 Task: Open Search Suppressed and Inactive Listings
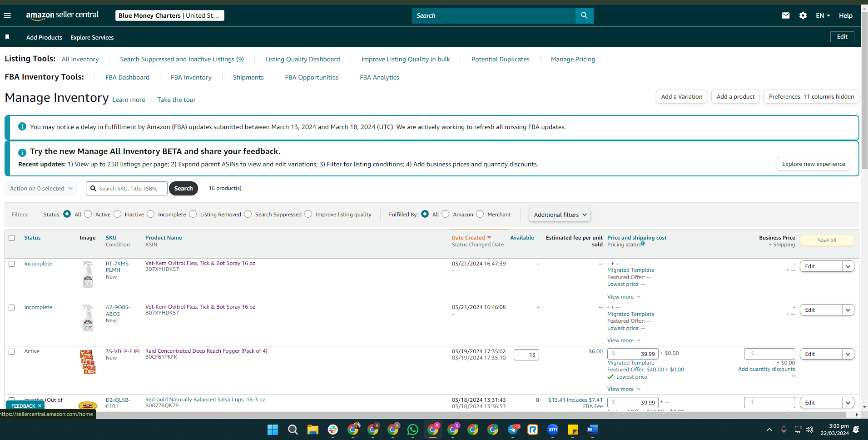pos(182,59)
